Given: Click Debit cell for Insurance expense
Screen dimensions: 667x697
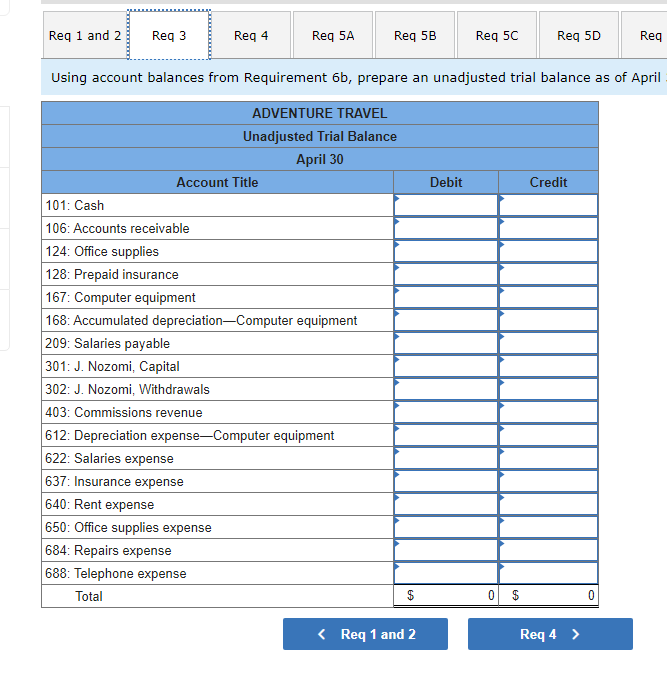Looking at the screenshot, I should 446,481.
